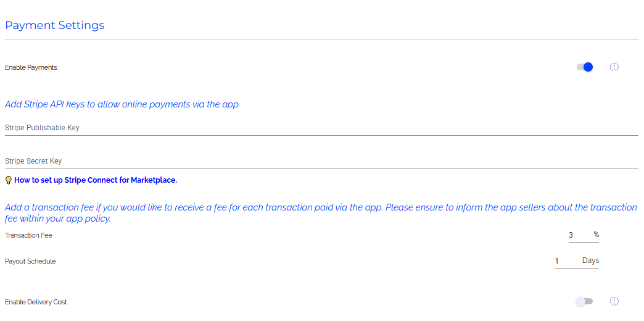Click the lightbulb tip icon

click(8, 180)
